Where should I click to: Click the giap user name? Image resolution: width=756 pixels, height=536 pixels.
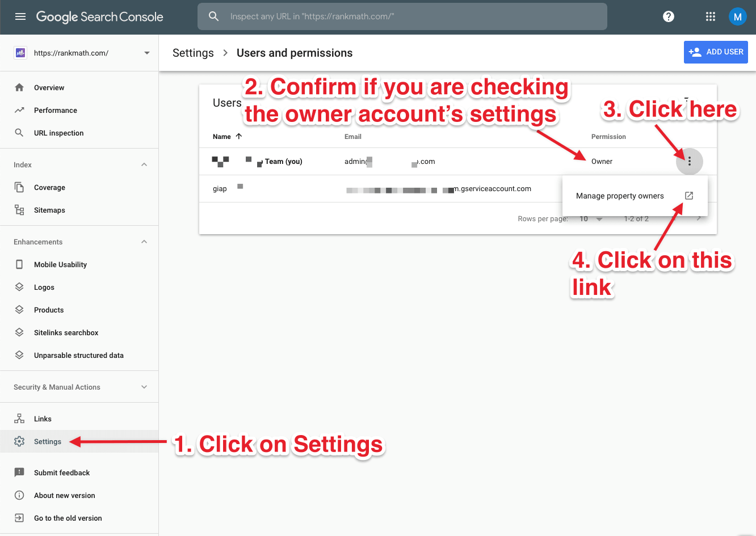(220, 189)
